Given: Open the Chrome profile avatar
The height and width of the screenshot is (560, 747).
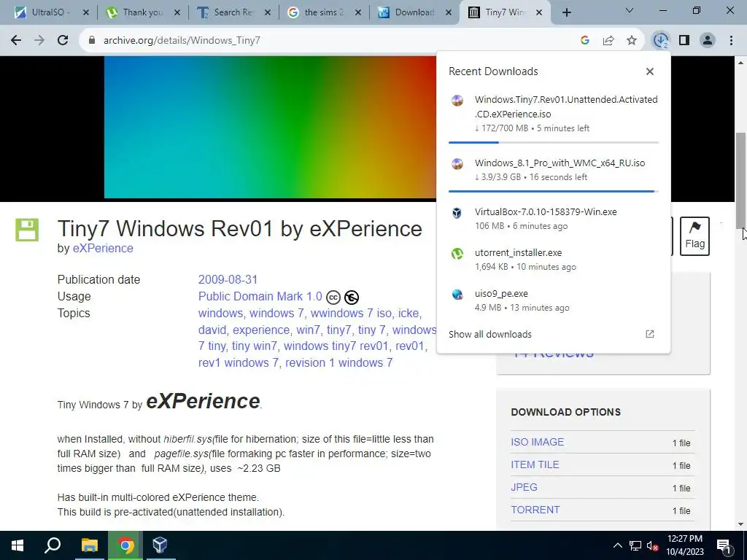Looking at the screenshot, I should 708,41.
